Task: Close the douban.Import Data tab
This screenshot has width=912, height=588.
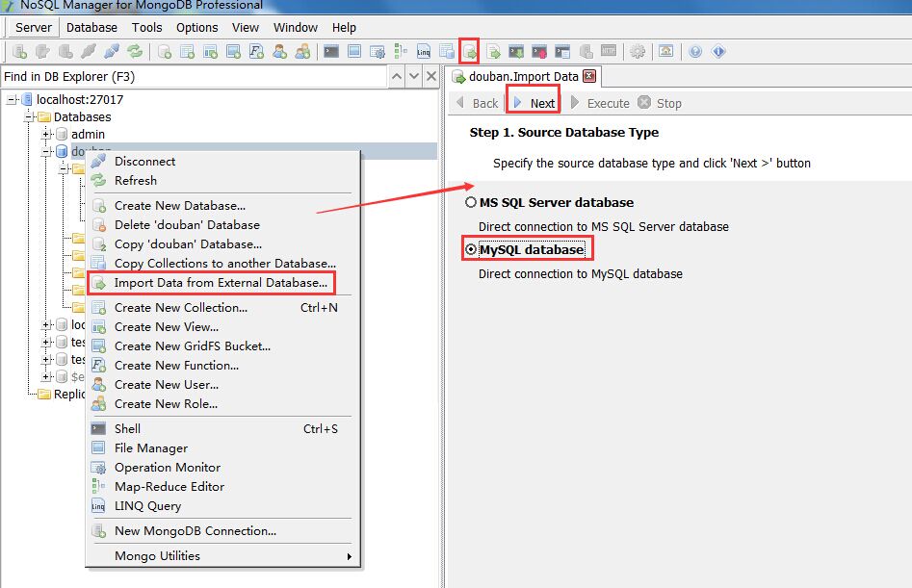Action: [589, 76]
